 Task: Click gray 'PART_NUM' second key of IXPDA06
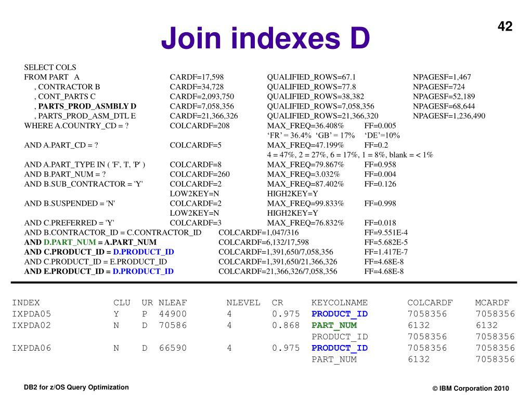[334, 360]
